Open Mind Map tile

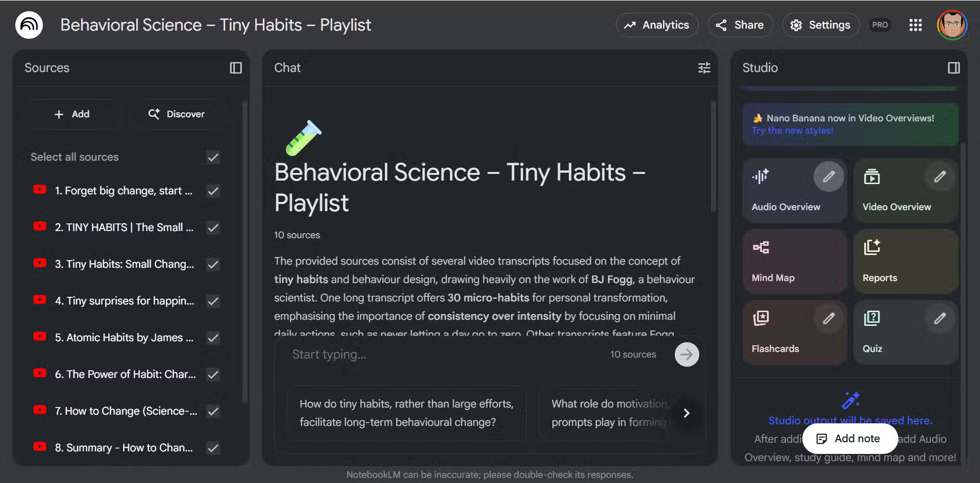tap(794, 261)
